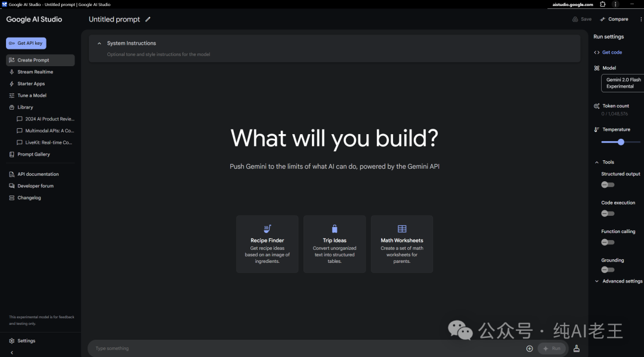This screenshot has width=644, height=357.
Task: Open the browser three-dot menu in title bar
Action: tap(615, 4)
